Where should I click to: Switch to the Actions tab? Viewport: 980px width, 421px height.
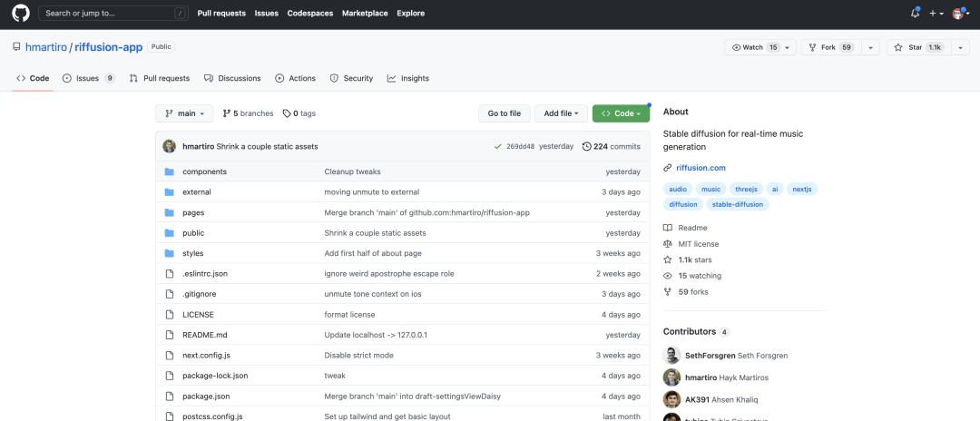click(296, 78)
